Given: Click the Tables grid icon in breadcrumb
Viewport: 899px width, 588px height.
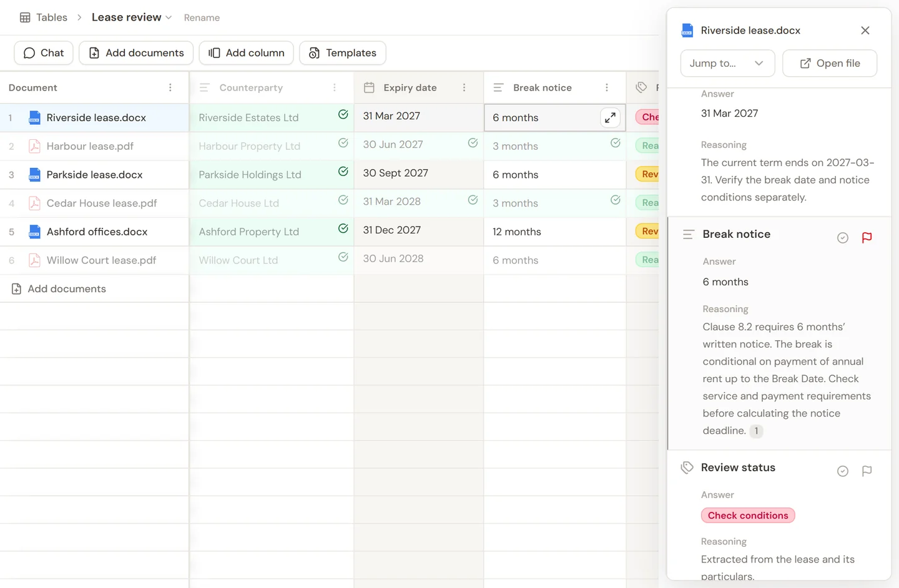Looking at the screenshot, I should coord(25,17).
